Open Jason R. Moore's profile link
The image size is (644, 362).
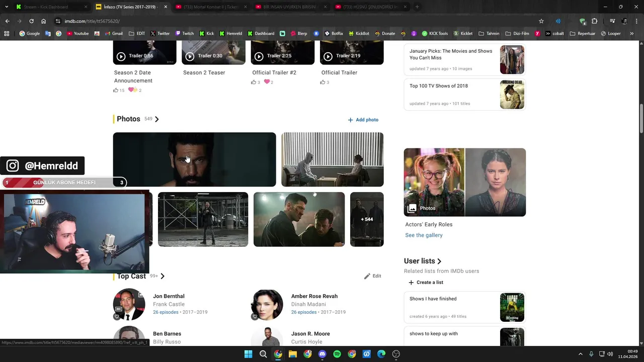point(310,334)
